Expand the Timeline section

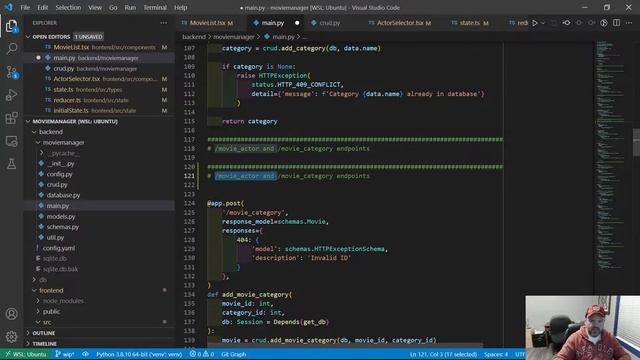28,344
